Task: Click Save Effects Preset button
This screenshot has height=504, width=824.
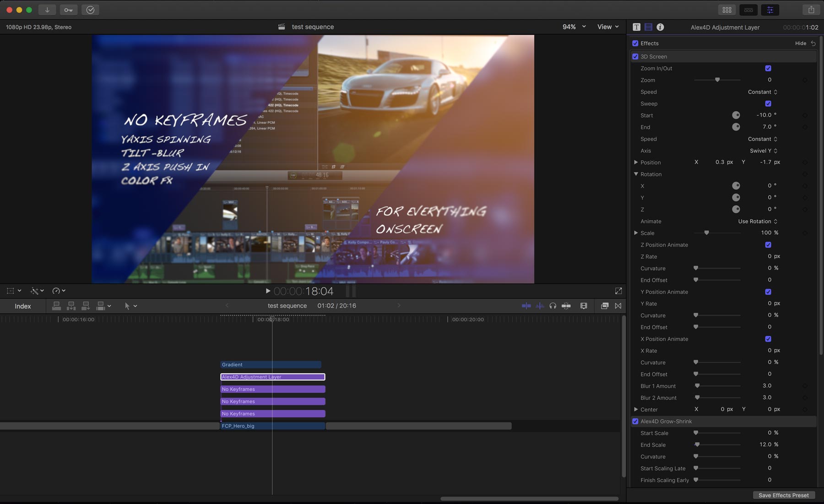Action: click(x=783, y=495)
